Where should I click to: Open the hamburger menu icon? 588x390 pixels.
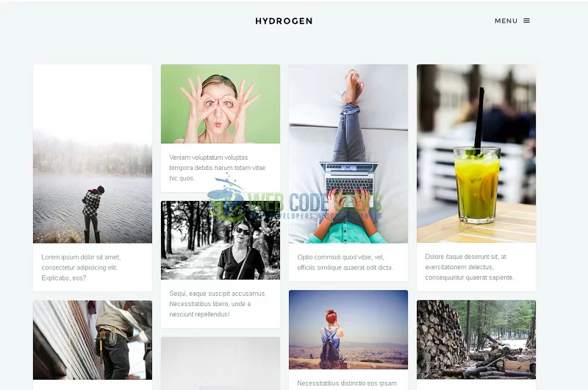tap(526, 21)
